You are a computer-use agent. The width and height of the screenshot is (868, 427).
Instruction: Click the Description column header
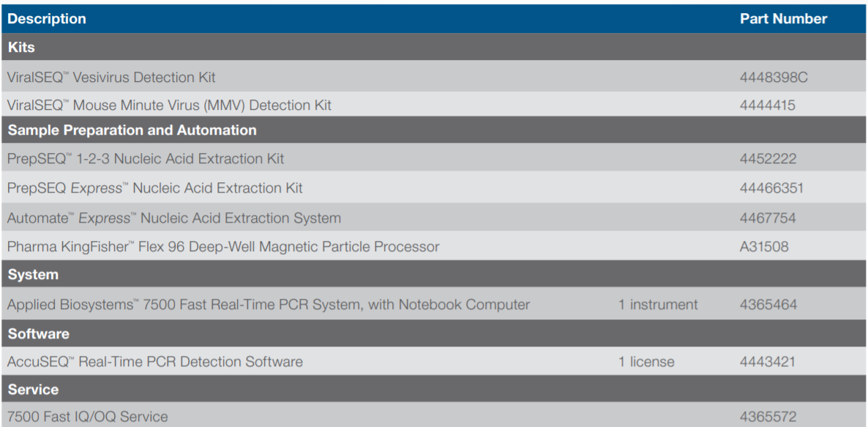47,19
